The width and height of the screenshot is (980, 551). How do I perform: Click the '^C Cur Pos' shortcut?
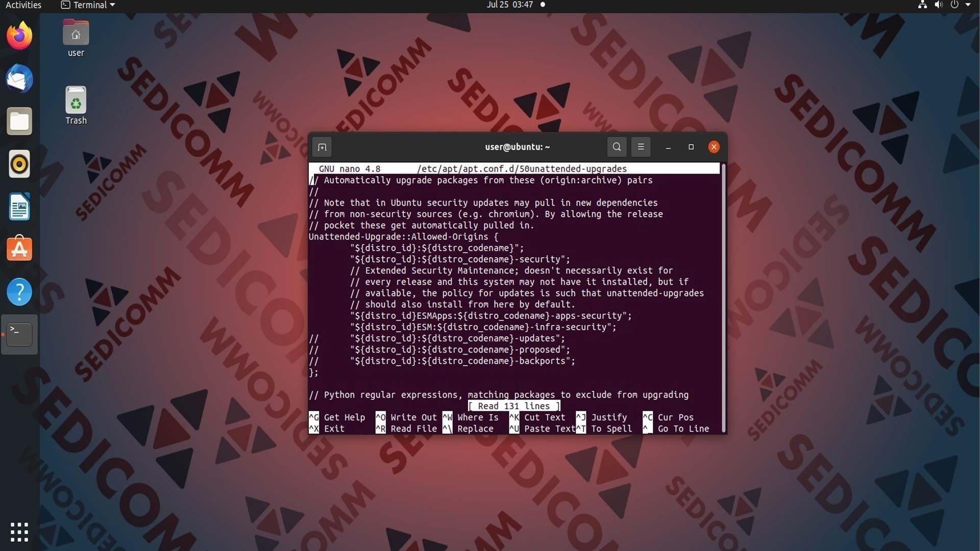coord(669,417)
